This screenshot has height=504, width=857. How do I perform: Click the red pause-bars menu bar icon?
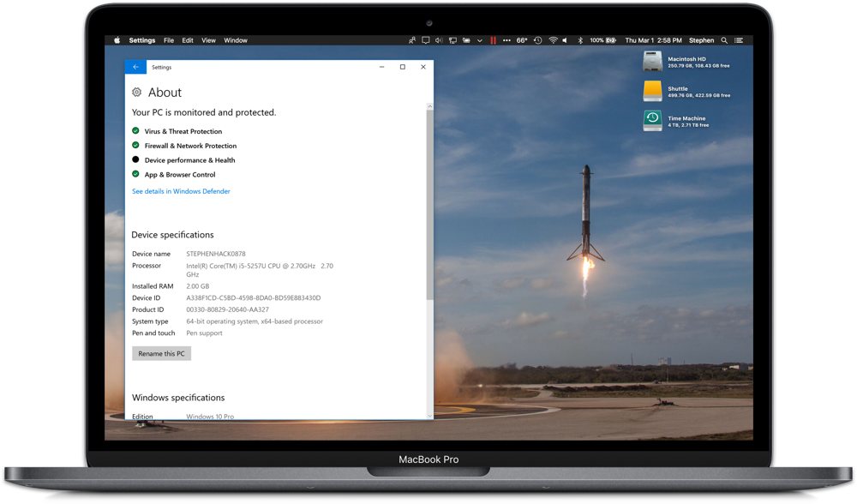(493, 40)
